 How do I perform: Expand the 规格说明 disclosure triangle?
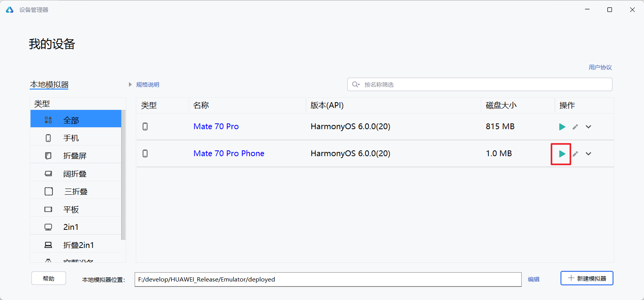[130, 84]
